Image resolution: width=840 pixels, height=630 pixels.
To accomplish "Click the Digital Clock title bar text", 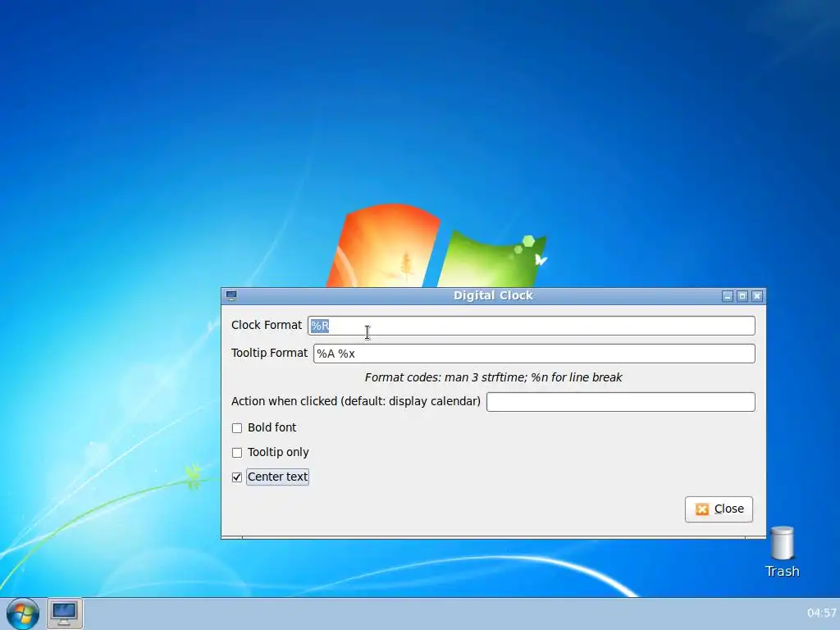I will 493,295.
